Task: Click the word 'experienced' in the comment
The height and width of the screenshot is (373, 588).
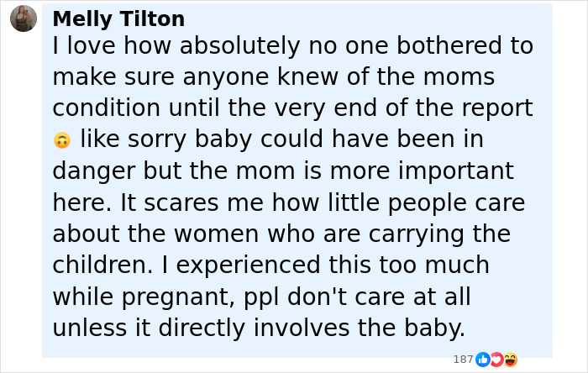Action: (x=249, y=265)
